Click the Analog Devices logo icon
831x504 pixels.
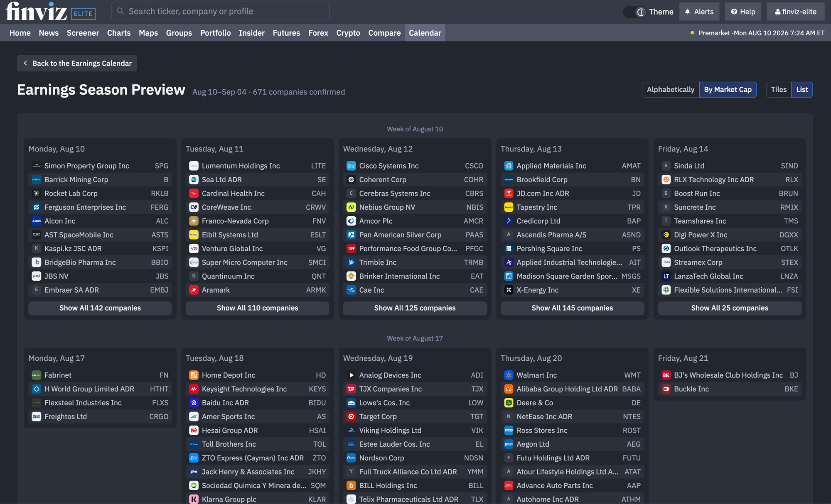pyautogui.click(x=351, y=375)
